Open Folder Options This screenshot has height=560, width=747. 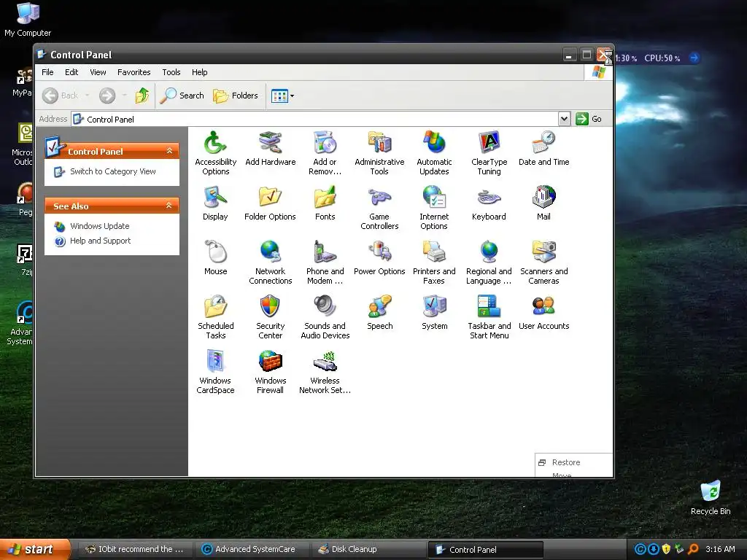tap(270, 203)
